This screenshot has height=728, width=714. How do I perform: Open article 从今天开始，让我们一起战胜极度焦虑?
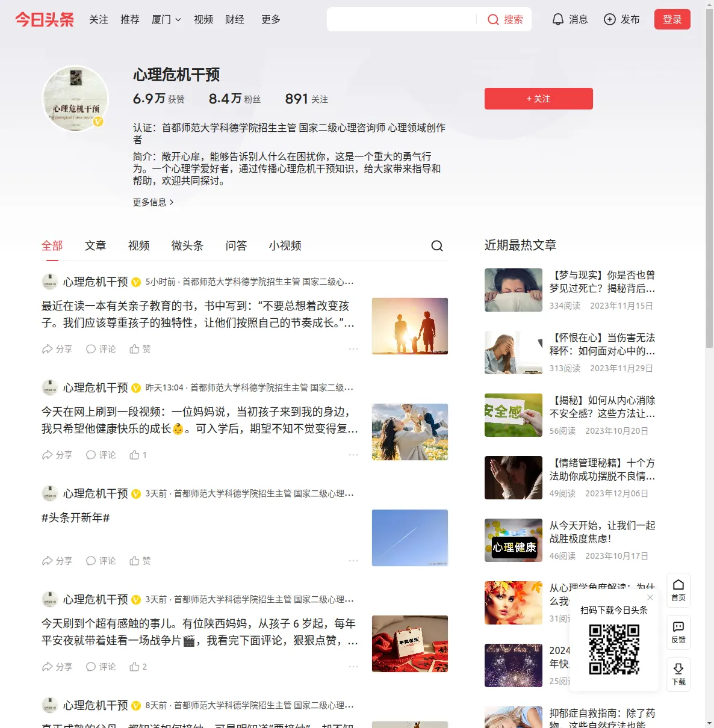coord(602,532)
